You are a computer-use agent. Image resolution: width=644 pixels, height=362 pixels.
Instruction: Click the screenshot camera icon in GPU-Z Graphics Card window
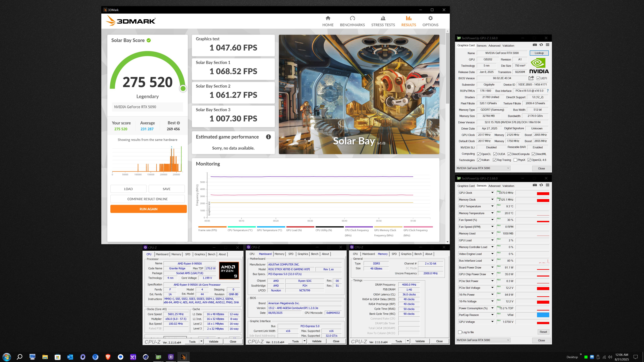(x=534, y=45)
